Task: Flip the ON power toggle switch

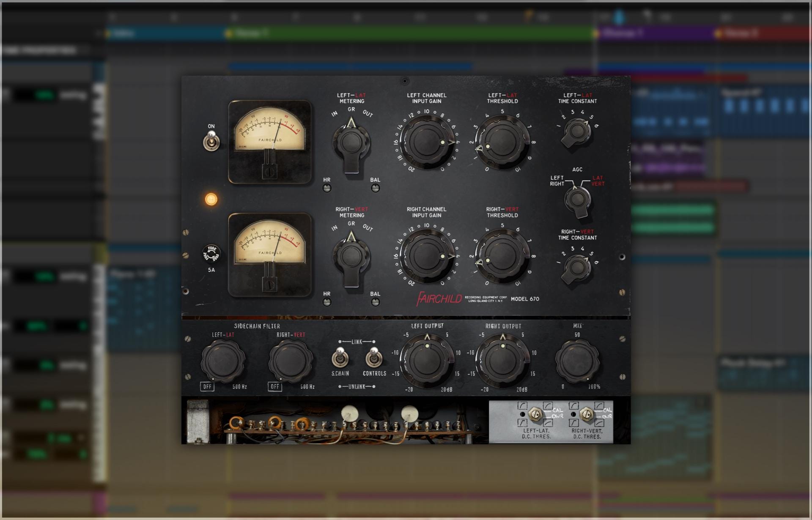Action: tap(211, 141)
